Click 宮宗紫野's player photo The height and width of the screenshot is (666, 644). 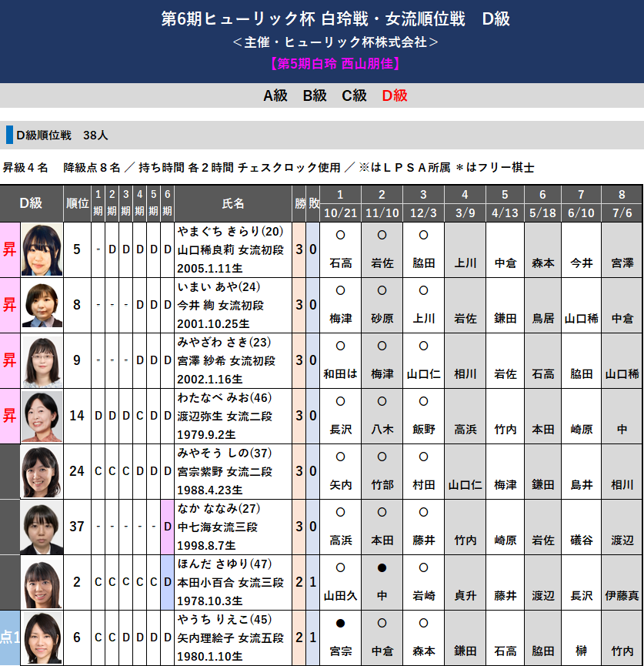pos(42,471)
